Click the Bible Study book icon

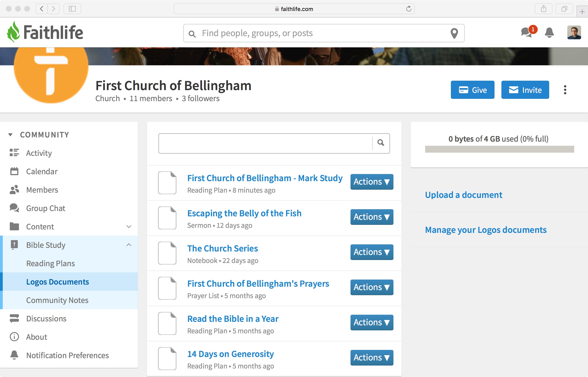(x=14, y=245)
